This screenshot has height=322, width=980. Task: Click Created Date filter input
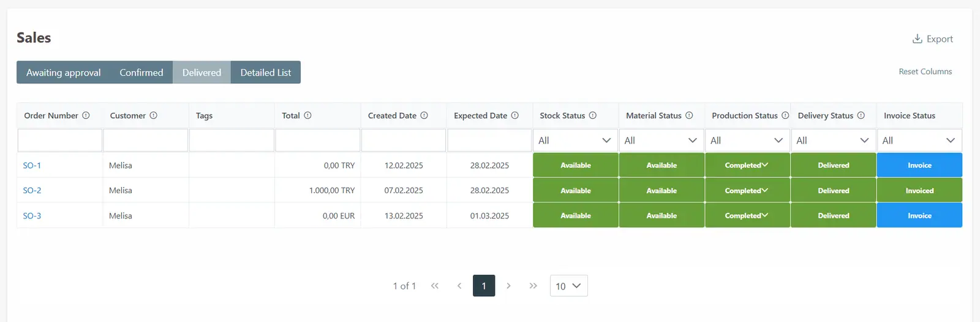(x=404, y=140)
